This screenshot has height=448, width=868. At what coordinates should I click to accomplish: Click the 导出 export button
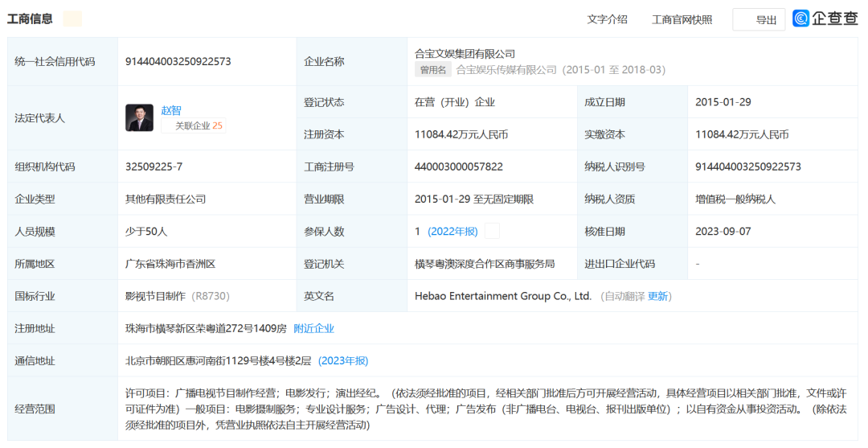759,20
